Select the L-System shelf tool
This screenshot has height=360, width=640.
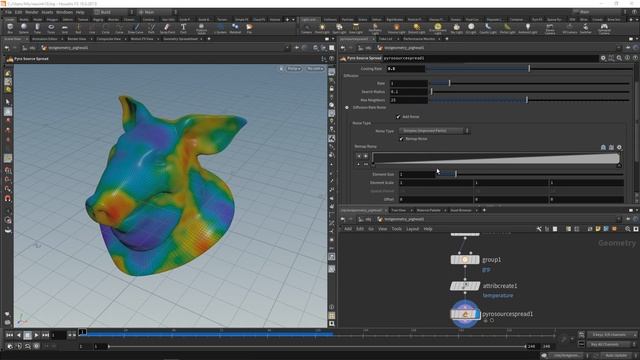220,29
